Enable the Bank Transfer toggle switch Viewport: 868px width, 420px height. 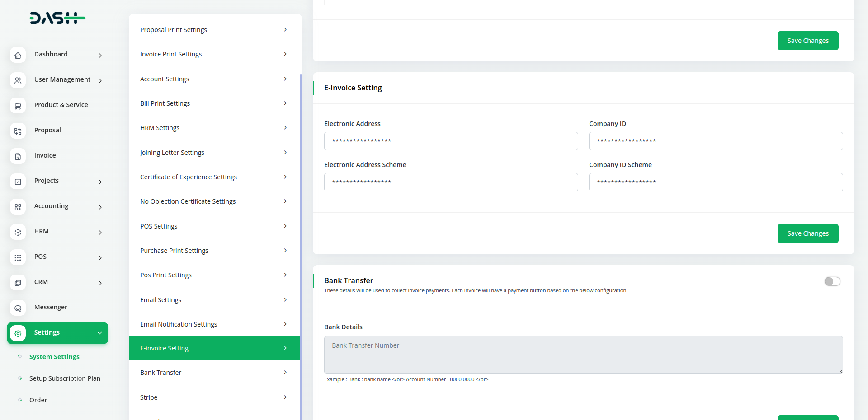click(x=832, y=281)
